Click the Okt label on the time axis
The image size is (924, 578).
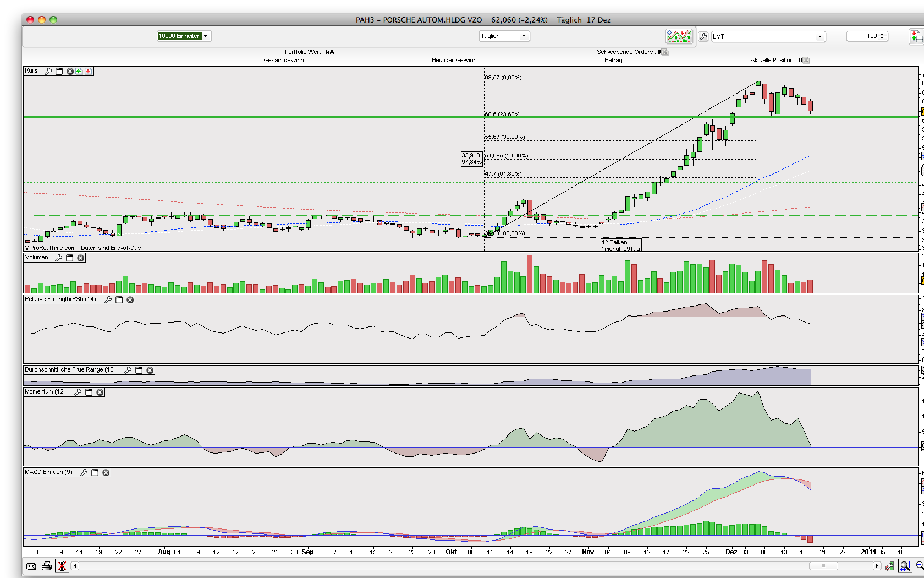[x=451, y=552]
